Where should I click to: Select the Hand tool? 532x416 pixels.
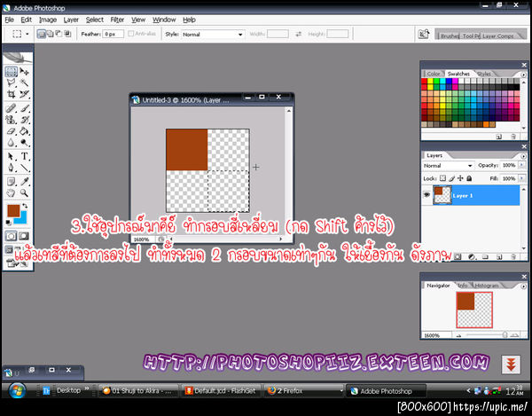(11, 193)
